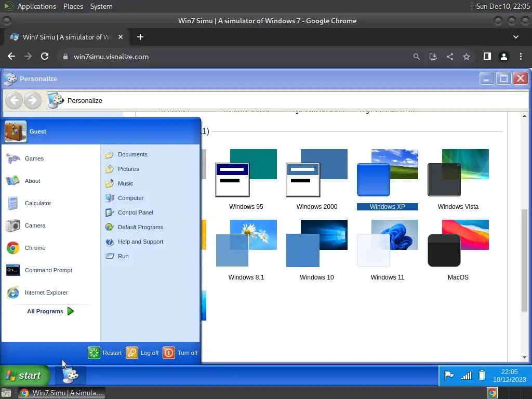Viewport: 532px width, 399px height.
Task: Select the Windows XP theme
Action: coord(387,180)
